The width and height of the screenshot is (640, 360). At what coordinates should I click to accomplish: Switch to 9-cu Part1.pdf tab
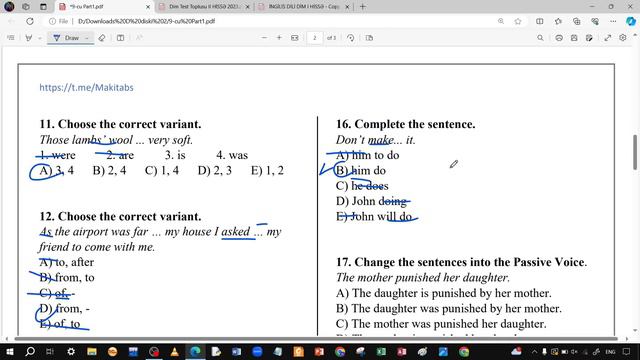(x=104, y=7)
